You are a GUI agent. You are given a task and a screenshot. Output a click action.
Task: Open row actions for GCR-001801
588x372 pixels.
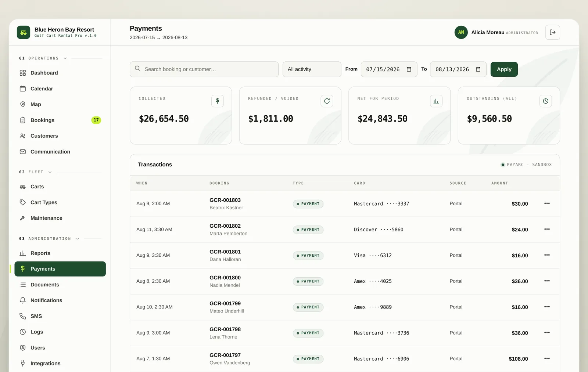tap(547, 255)
